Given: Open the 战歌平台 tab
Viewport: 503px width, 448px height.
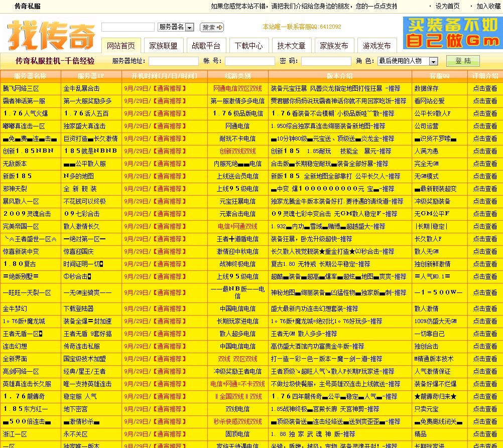Looking at the screenshot, I should click(x=206, y=46).
